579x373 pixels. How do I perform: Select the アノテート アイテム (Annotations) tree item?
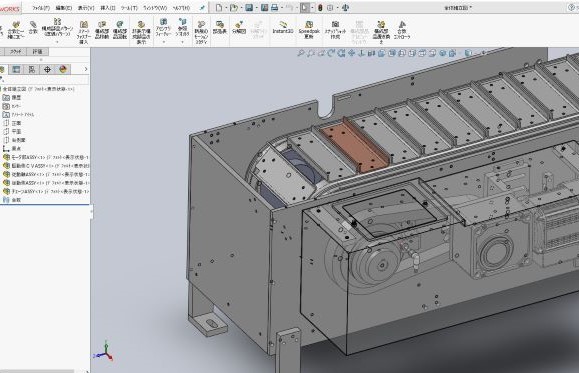coord(18,114)
